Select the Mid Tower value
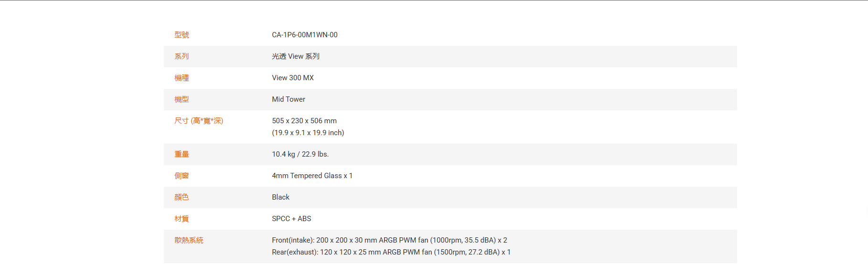 288,99
